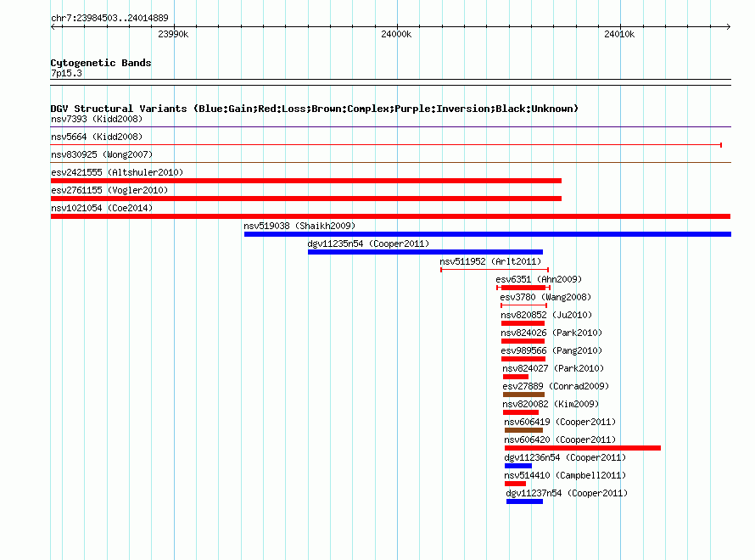This screenshot has height=560, width=755.
Task: Click the 24010k ruler position
Action: 619,34
